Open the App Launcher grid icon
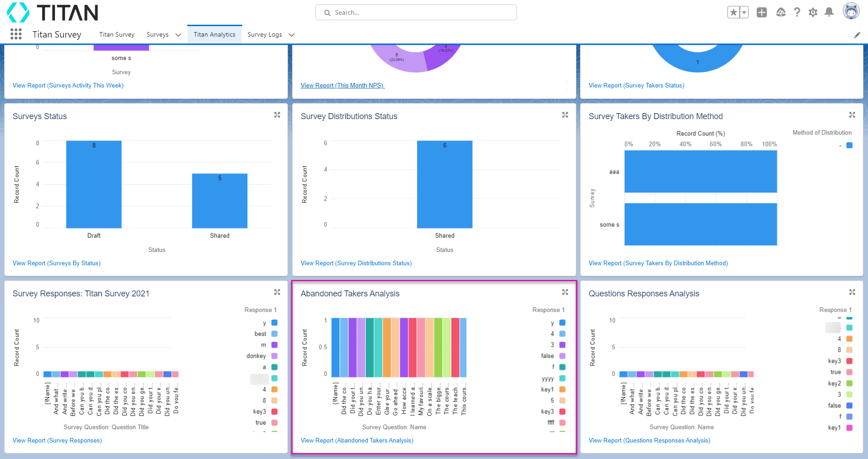 click(x=16, y=34)
